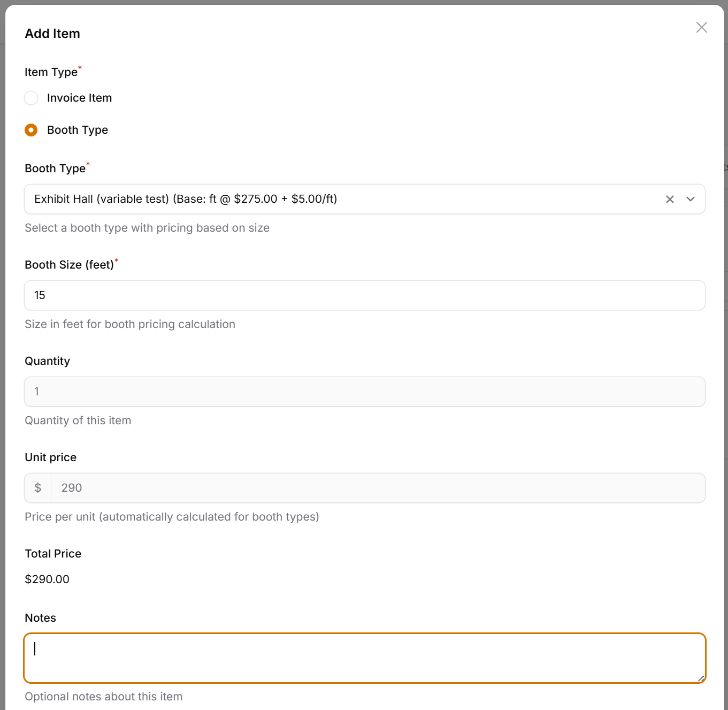The image size is (728, 710).
Task: Grab the Notes textarea resize handle
Action: pyautogui.click(x=700, y=678)
